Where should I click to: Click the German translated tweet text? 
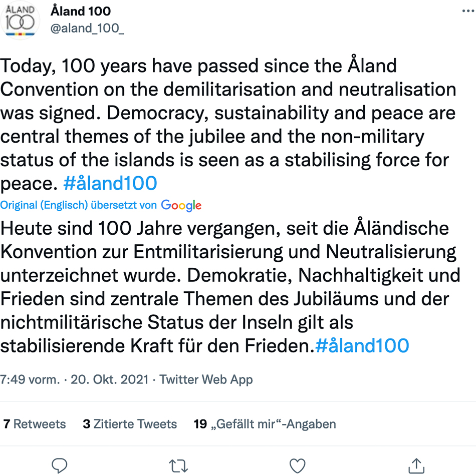pyautogui.click(x=230, y=287)
